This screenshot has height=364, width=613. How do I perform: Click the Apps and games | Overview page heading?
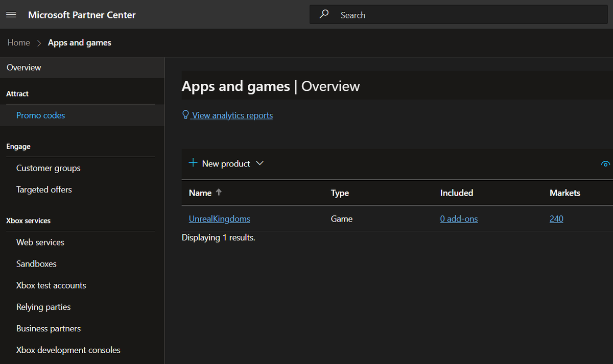271,86
